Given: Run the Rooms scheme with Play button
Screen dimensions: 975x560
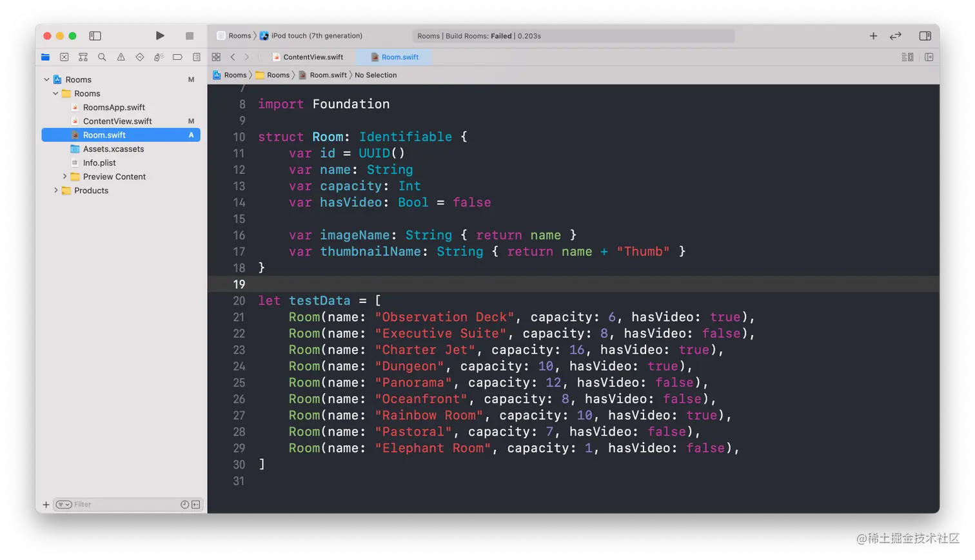Looking at the screenshot, I should tap(160, 36).
